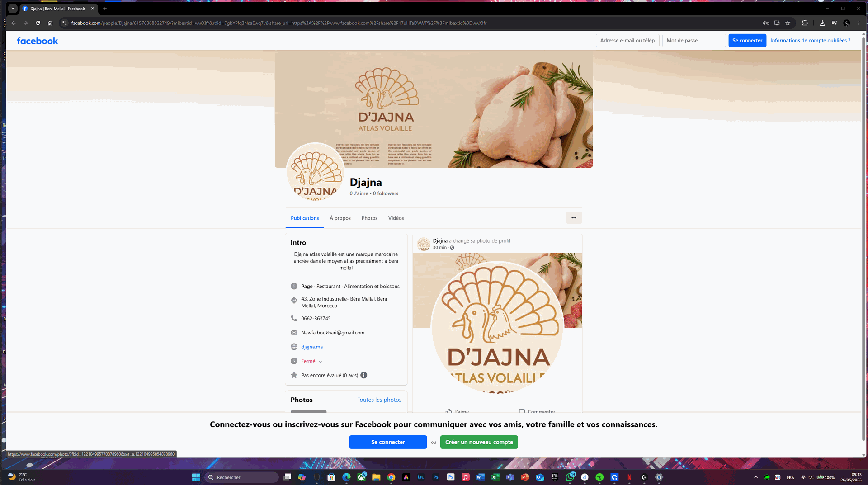868x485 pixels.
Task: Open the browser downloads icon
Action: coord(822,23)
